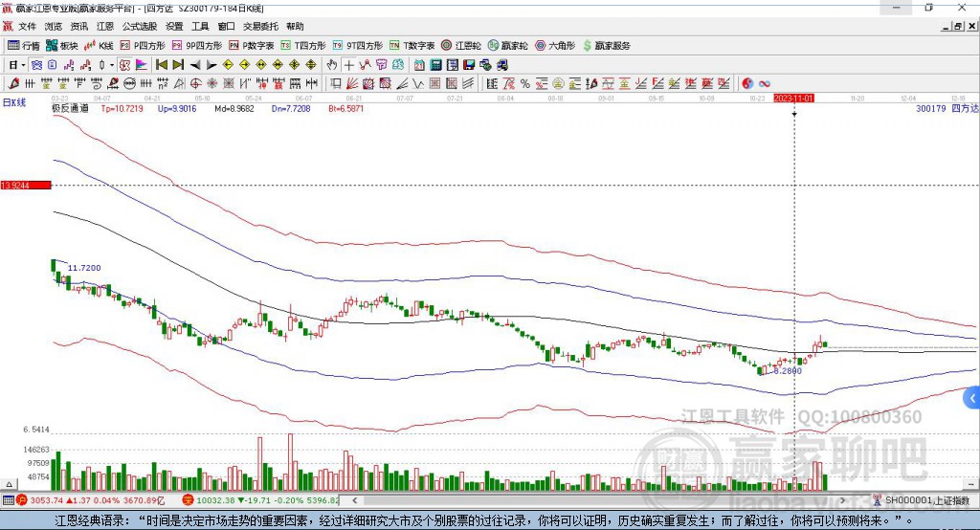The width and height of the screenshot is (980, 530).
Task: Open the 公式选股 menu
Action: click(140, 26)
